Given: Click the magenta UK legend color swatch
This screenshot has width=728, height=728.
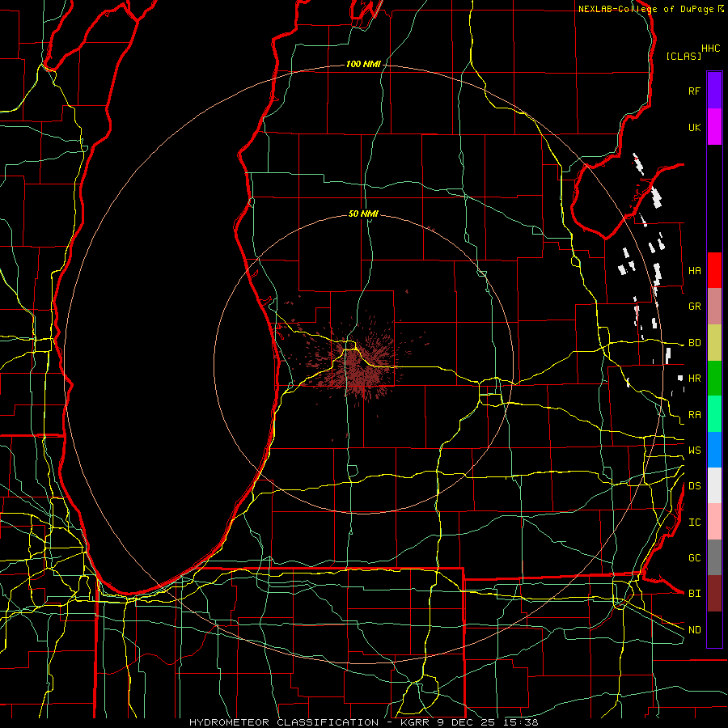Looking at the screenshot, I should 714,127.
